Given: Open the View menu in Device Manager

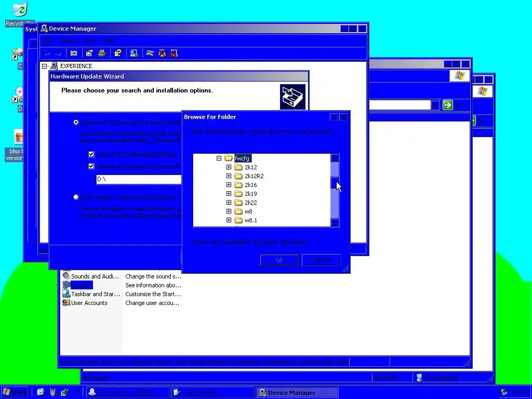Looking at the screenshot, I should click(x=90, y=41).
